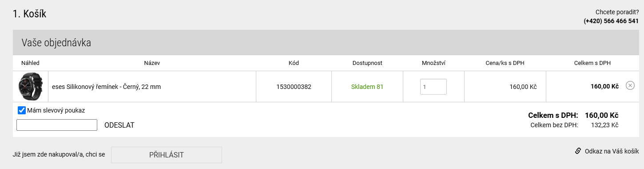Click the Název column header
Image resolution: width=644 pixels, height=169 pixels.
click(x=152, y=63)
